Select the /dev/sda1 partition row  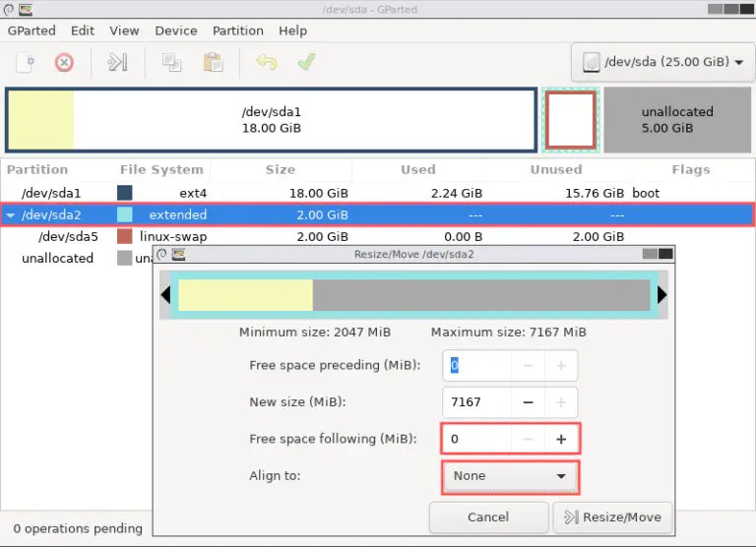click(378, 193)
